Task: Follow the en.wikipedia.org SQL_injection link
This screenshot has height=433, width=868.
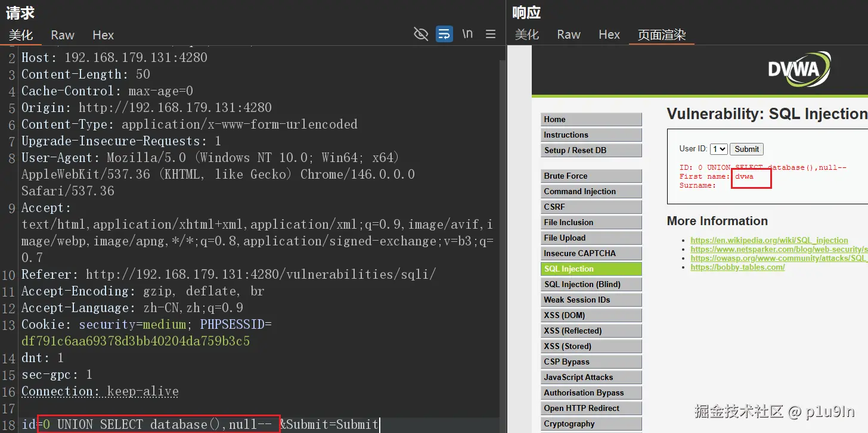Action: click(x=769, y=241)
